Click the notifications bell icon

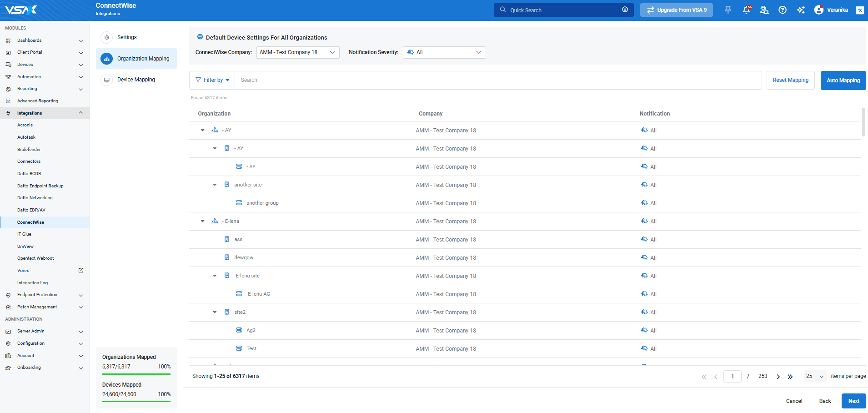[746, 10]
